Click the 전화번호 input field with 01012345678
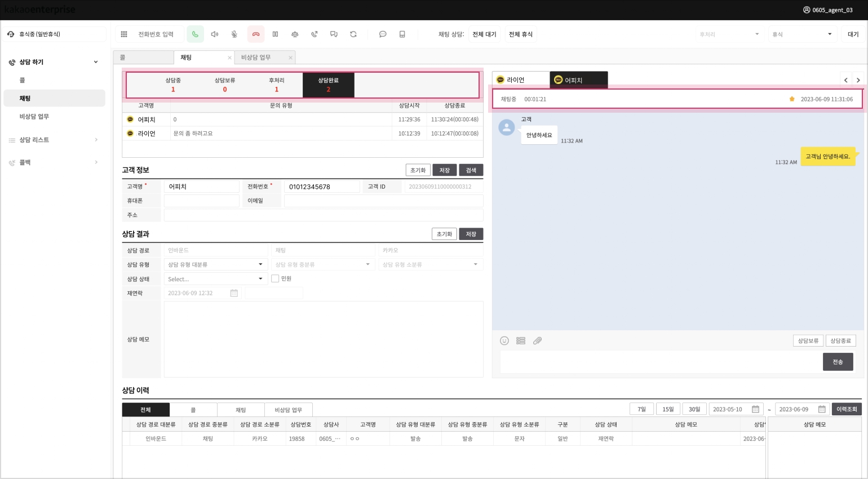The image size is (868, 479). [322, 187]
